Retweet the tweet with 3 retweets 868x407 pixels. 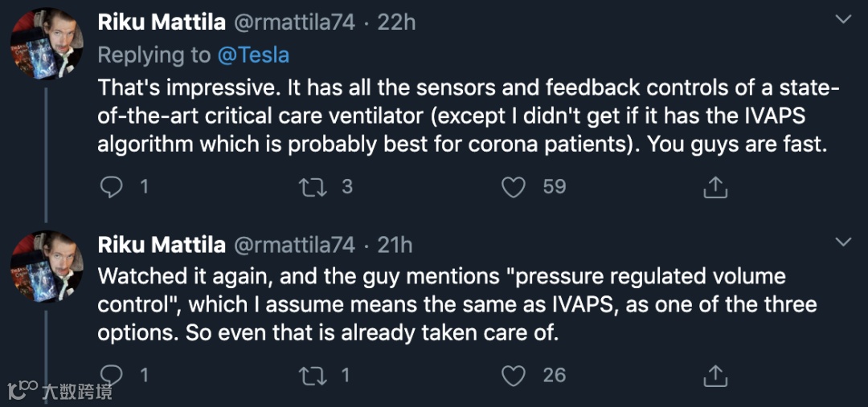coord(309,187)
